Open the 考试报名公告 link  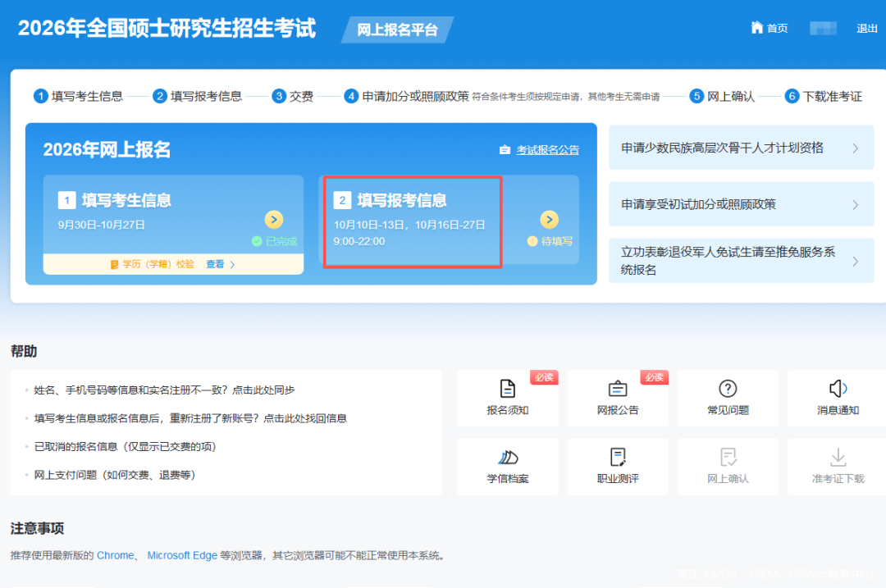click(x=547, y=150)
